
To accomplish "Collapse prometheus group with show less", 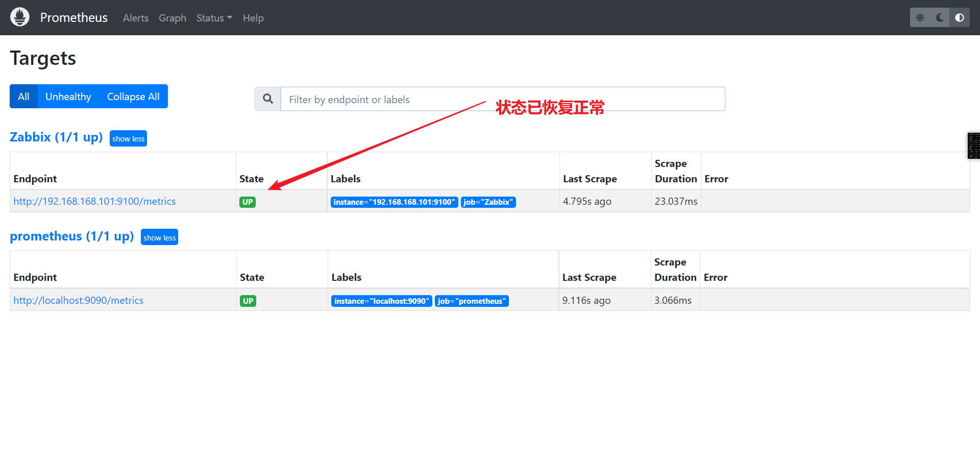I will coord(159,237).
